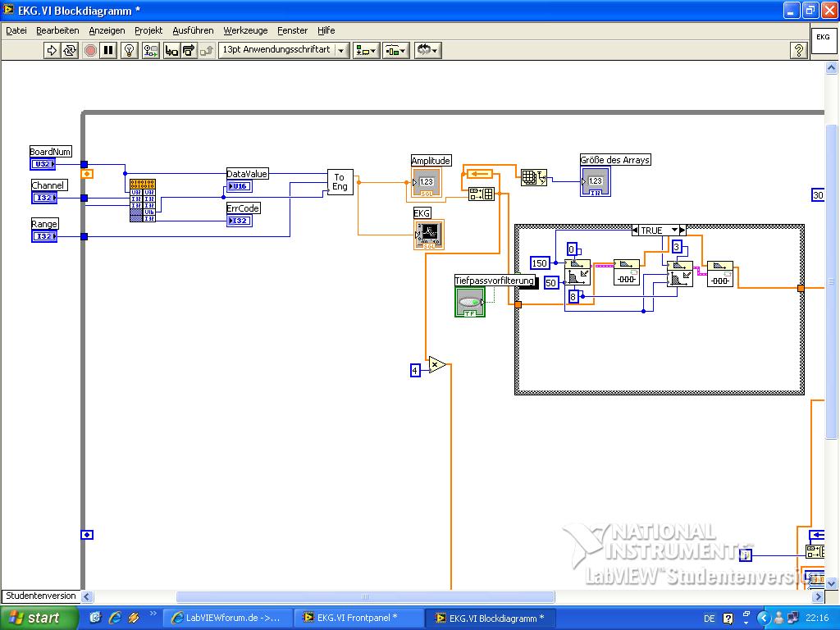Click vertical scrollbar up arrow
Screen dimensions: 840x630
(831, 67)
